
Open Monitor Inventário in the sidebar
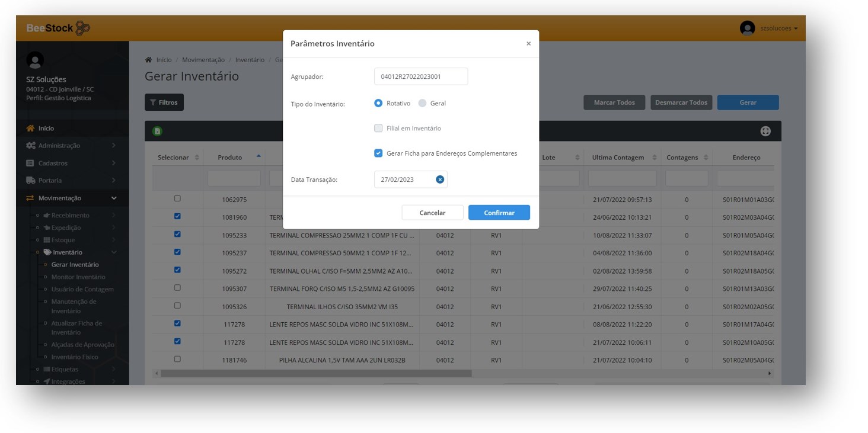coord(78,277)
